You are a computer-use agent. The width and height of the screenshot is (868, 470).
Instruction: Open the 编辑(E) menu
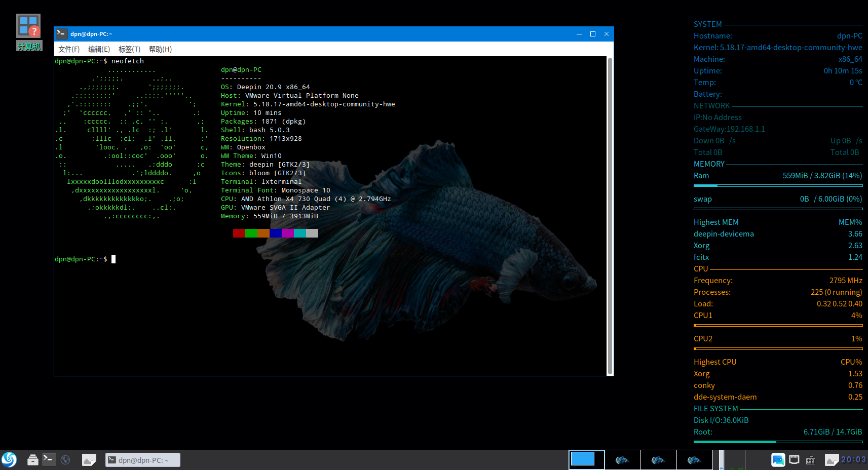[x=99, y=49]
